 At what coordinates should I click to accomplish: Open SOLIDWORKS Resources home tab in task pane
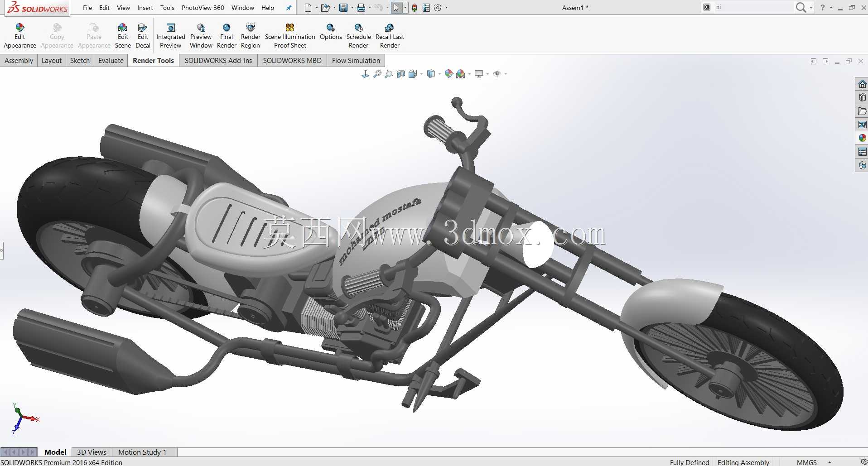(862, 84)
